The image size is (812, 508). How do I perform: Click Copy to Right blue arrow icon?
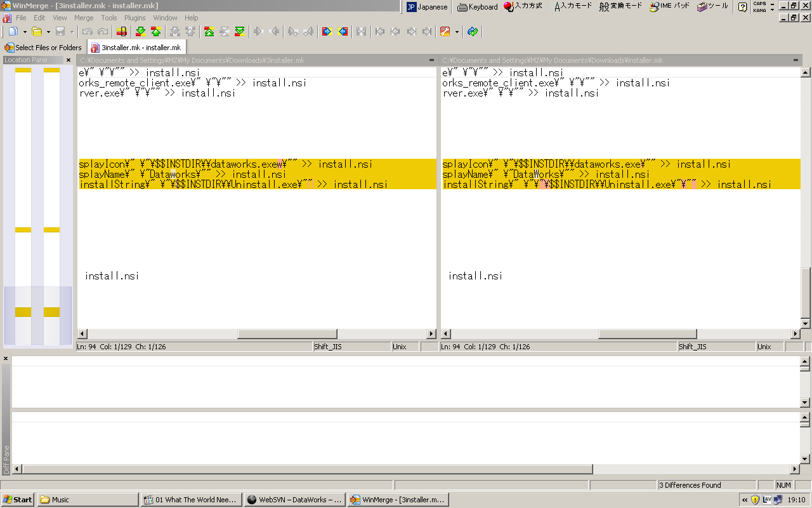point(327,31)
